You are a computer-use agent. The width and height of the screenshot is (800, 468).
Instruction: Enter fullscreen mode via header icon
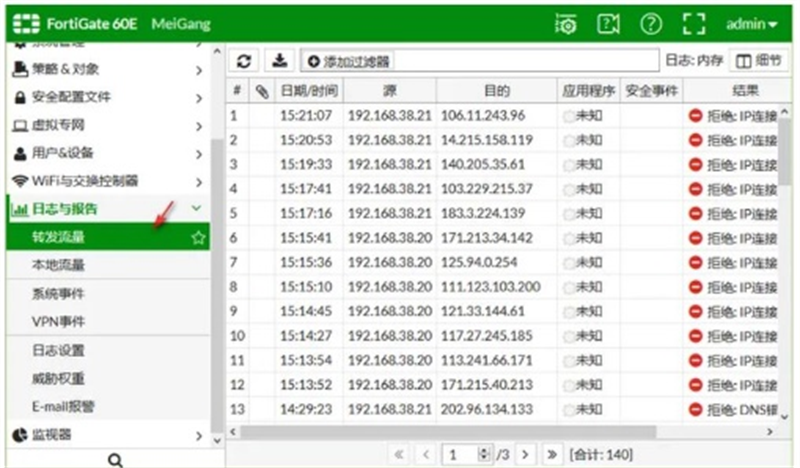tap(693, 23)
